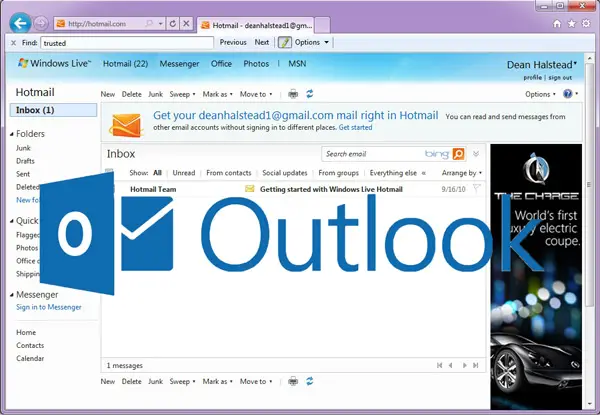Toggle the Find bar highlighter icon
The image size is (600, 415).
click(284, 42)
